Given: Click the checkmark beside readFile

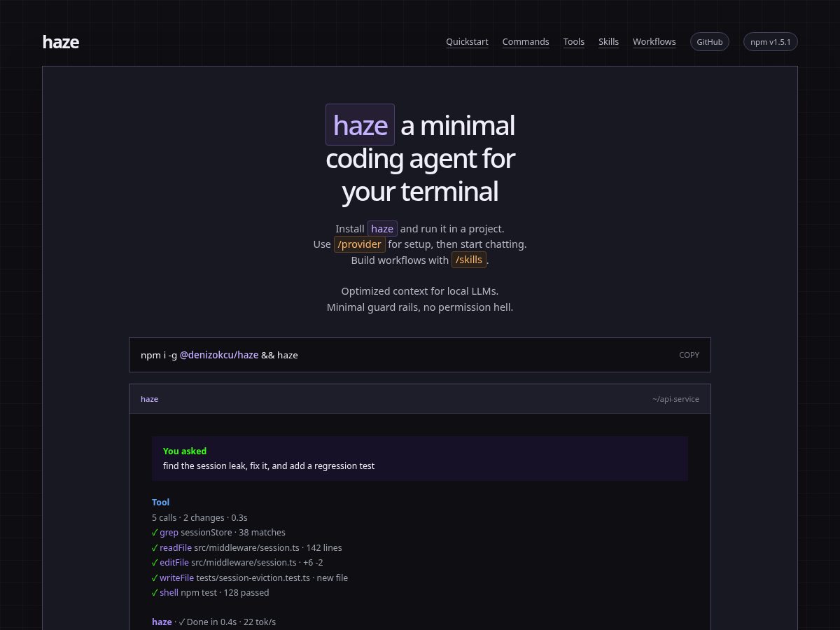Looking at the screenshot, I should click(x=155, y=547).
